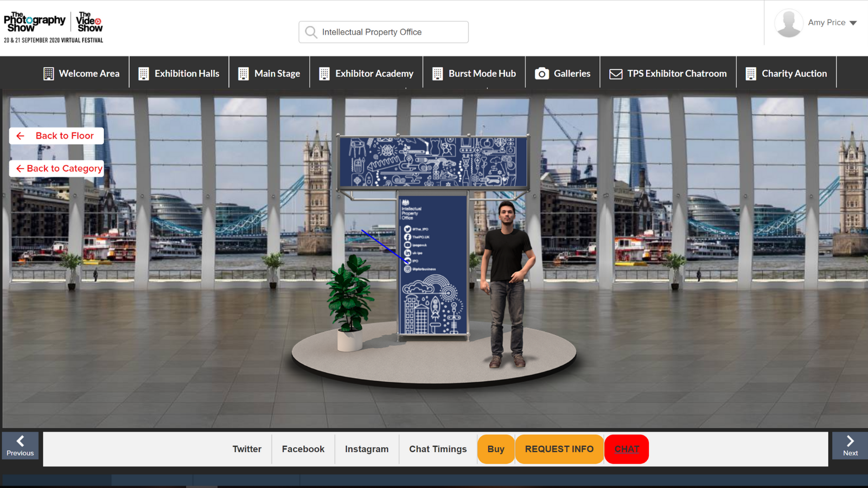868x488 pixels.
Task: Open the Instagram link
Action: [x=367, y=449]
